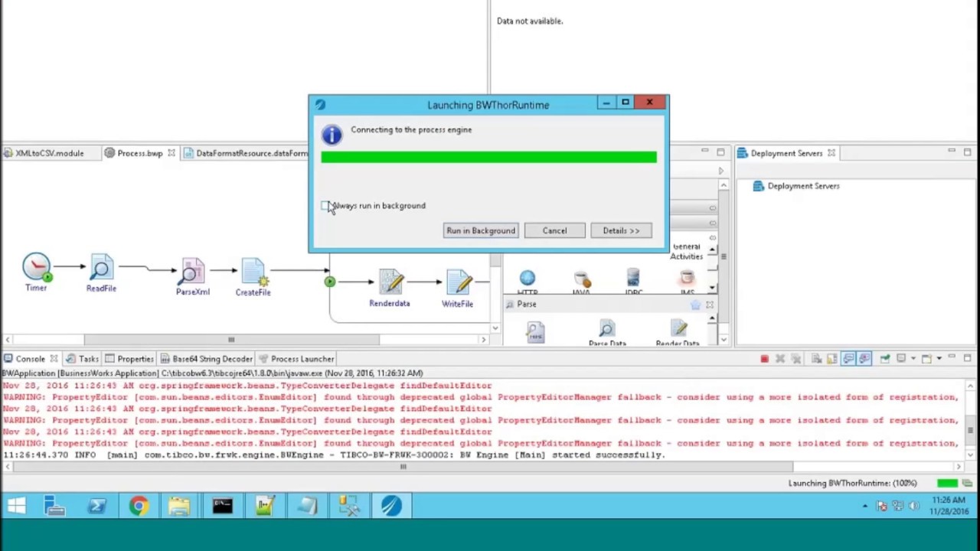Select the Deployment Servers tree node
This screenshot has width=980, height=551.
click(796, 186)
